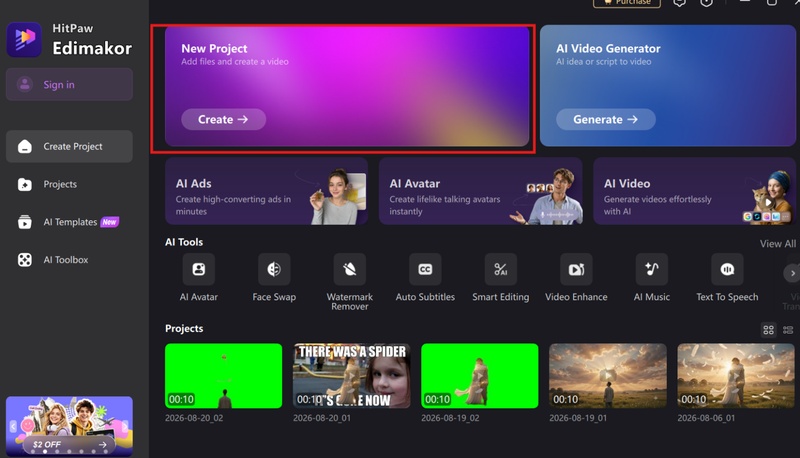
Task: Open the shield icon in title bar
Action: 706,3
